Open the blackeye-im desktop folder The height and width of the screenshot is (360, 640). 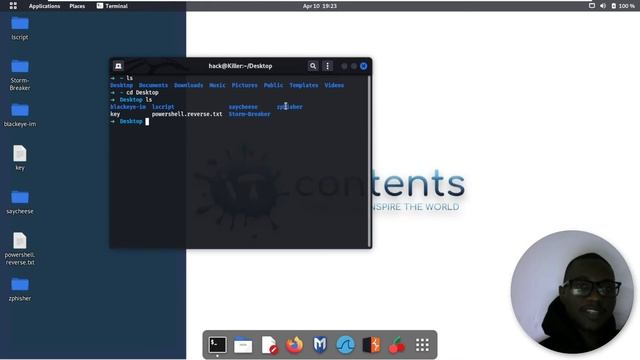(20, 115)
